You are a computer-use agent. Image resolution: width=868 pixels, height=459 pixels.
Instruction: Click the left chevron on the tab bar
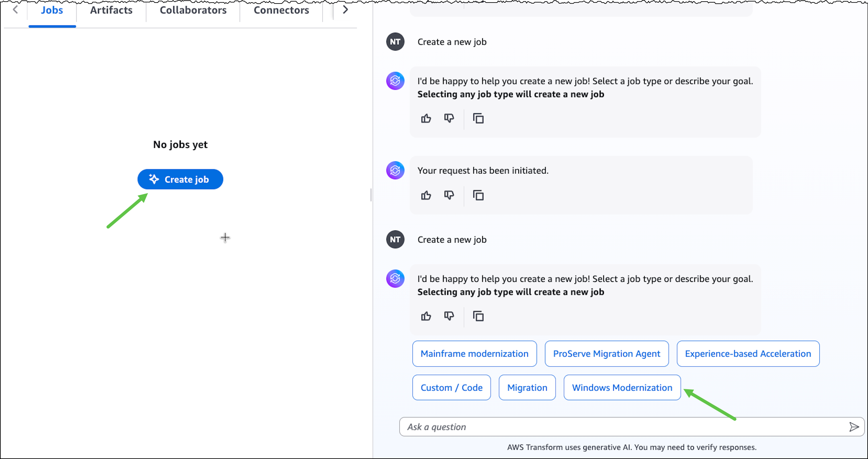(x=15, y=10)
